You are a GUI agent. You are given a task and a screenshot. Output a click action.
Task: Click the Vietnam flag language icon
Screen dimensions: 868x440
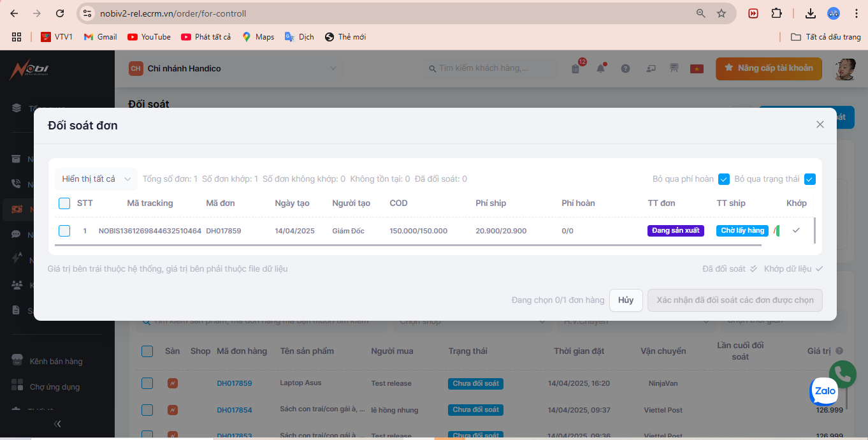tap(697, 69)
